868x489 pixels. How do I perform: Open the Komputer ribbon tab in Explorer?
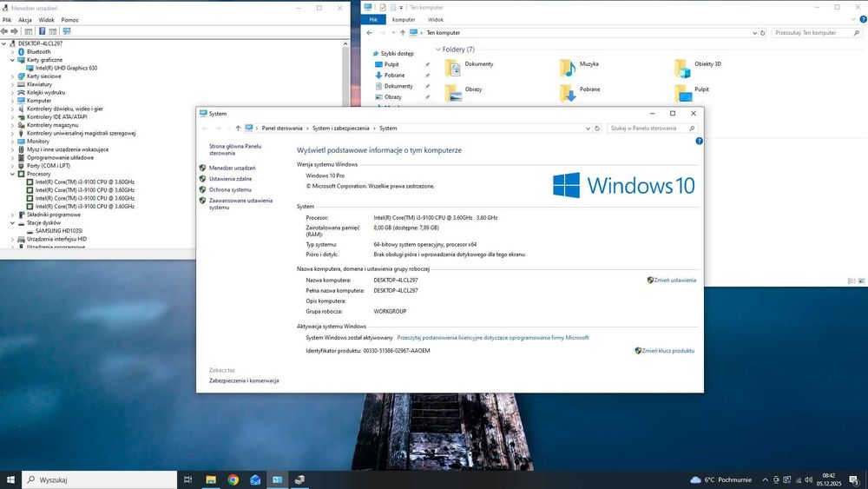(x=404, y=19)
